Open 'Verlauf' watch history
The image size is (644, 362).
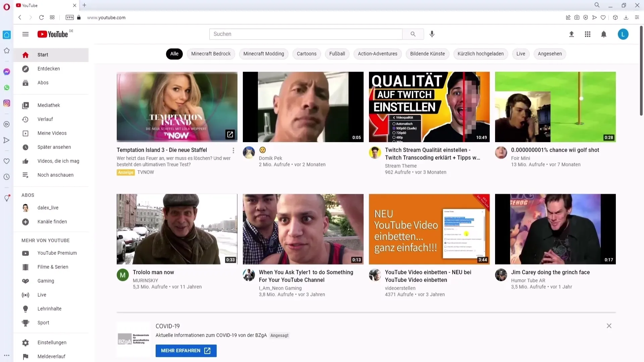pos(51,119)
